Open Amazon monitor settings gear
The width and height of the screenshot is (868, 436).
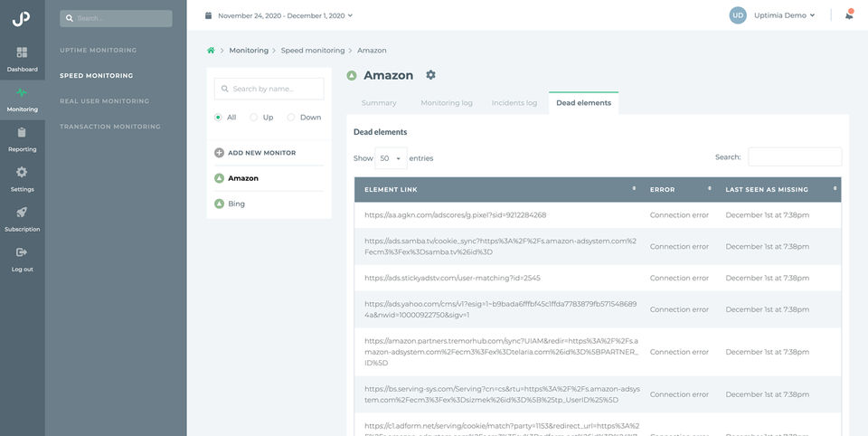click(x=430, y=75)
